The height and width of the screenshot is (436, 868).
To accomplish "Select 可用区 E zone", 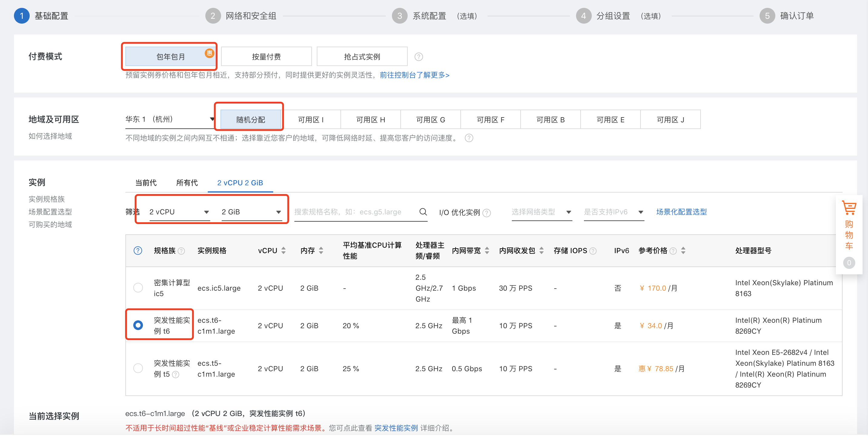I will pos(611,120).
